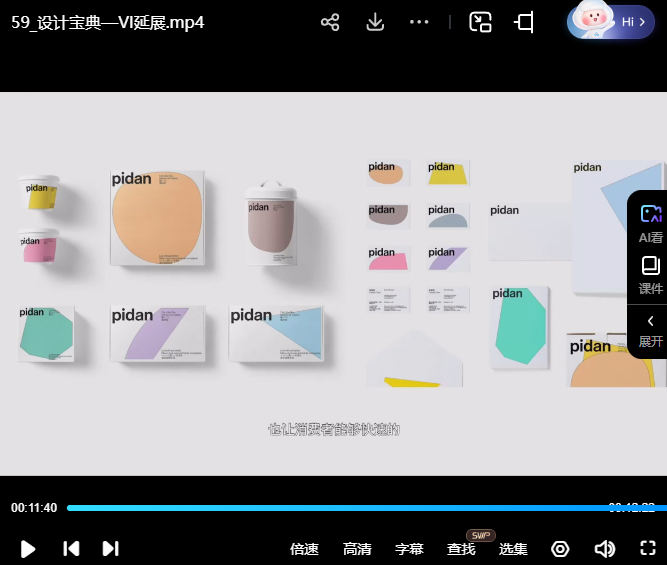Open the 倍速 playback speed menu
The height and width of the screenshot is (565, 667).
pyautogui.click(x=304, y=548)
